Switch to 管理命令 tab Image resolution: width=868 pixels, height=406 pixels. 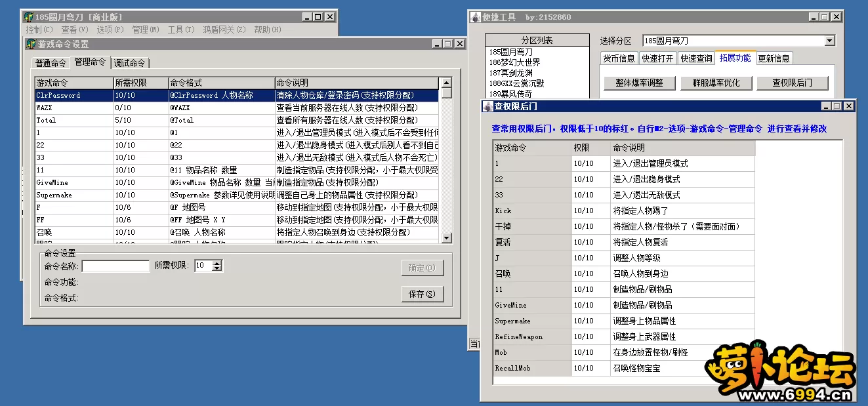(x=90, y=62)
